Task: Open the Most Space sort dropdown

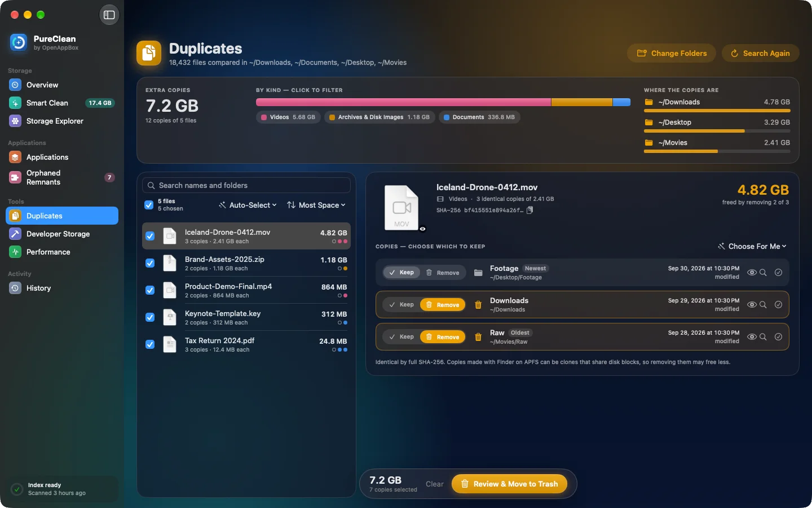Action: click(x=316, y=205)
